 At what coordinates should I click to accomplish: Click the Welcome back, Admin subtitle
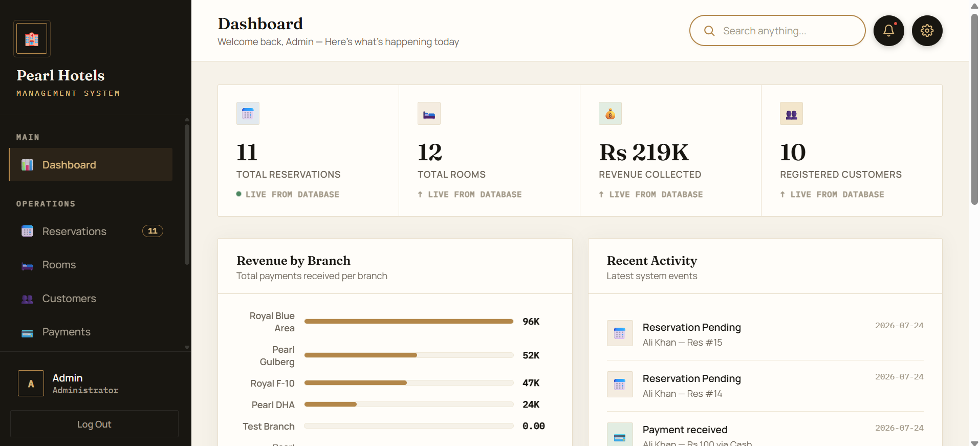(x=338, y=42)
